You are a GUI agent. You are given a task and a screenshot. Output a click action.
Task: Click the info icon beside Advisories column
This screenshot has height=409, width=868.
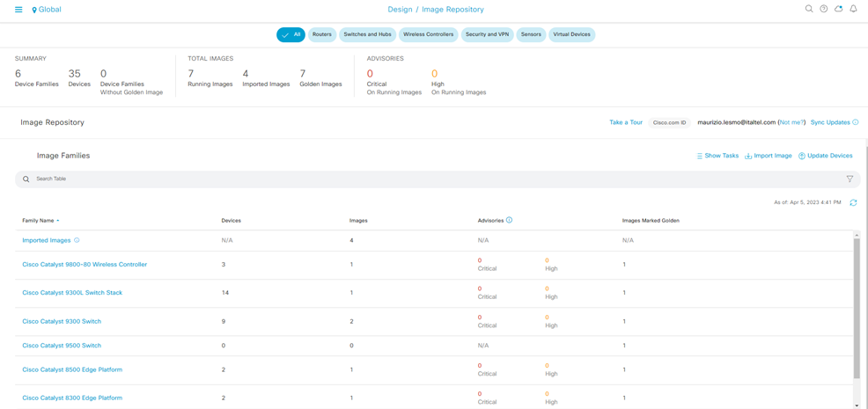click(509, 220)
